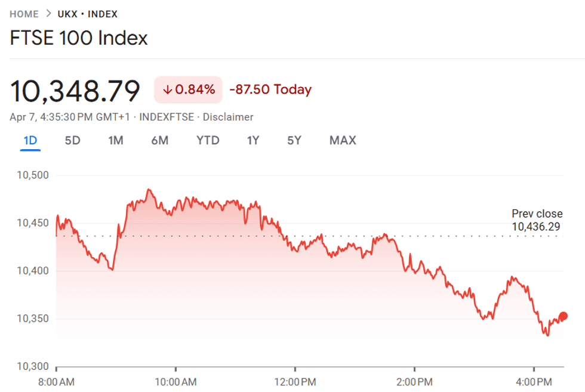Open the 1M chart view
Viewport: 585px width, 392px height.
coord(116,140)
